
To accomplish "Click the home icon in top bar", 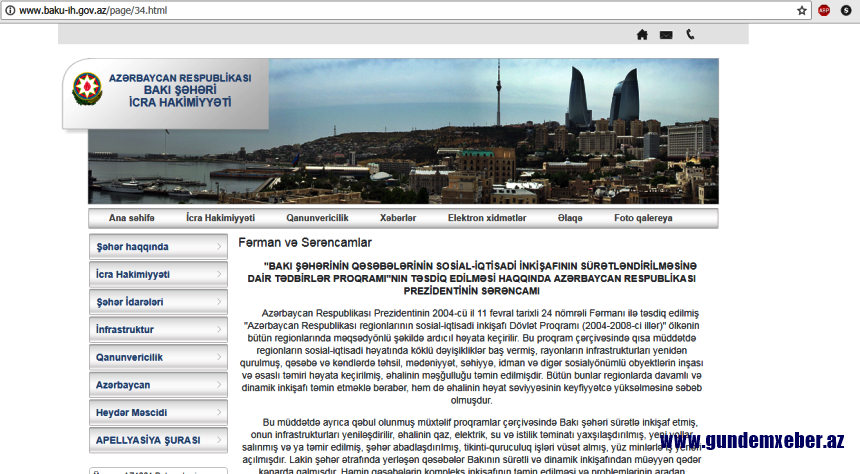I will pos(642,35).
